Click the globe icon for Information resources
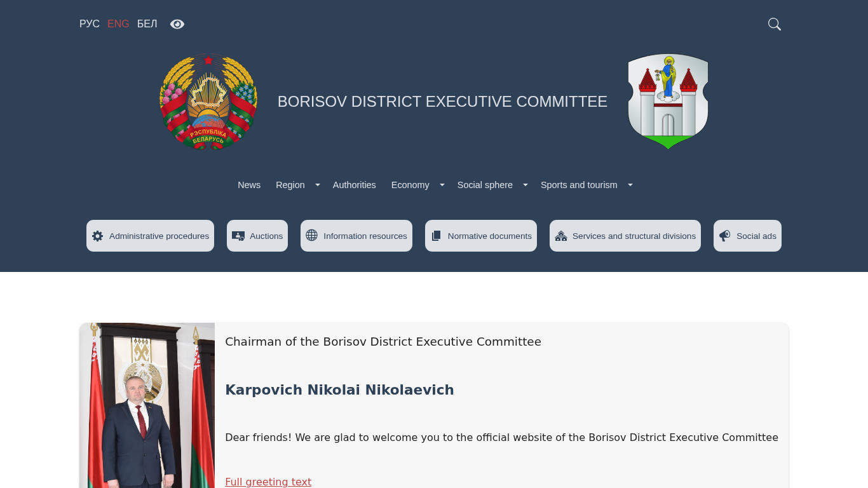 point(311,236)
